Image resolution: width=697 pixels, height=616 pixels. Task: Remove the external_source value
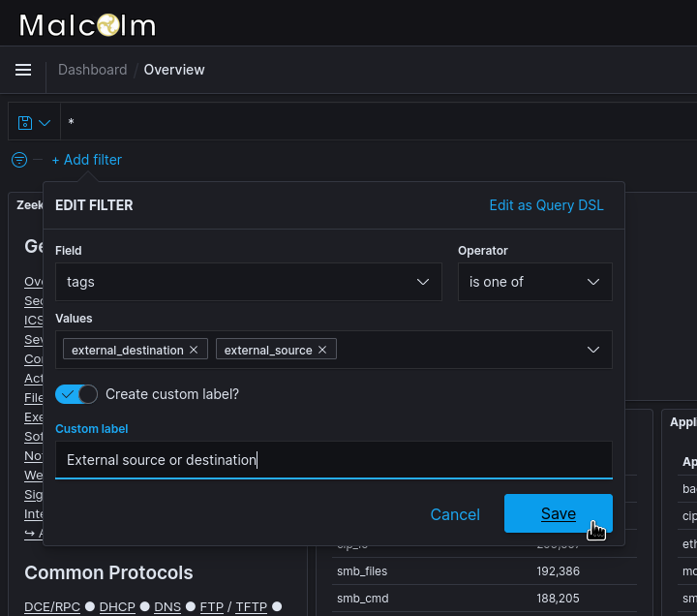(322, 350)
